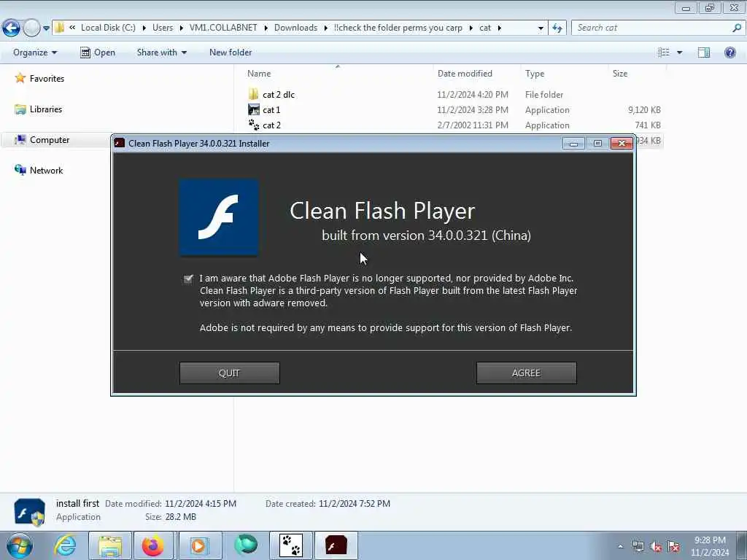The image size is (747, 560).
Task: Expand the arrow after cat breadcrumb
Action: coord(499,28)
